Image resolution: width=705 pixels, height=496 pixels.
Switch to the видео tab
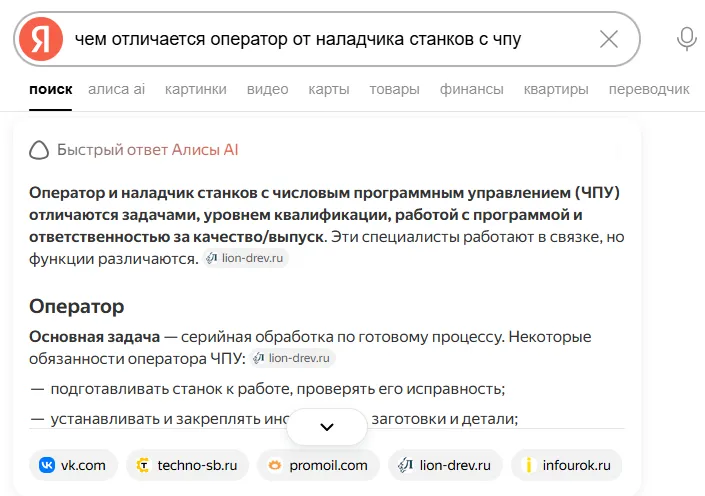click(x=268, y=89)
